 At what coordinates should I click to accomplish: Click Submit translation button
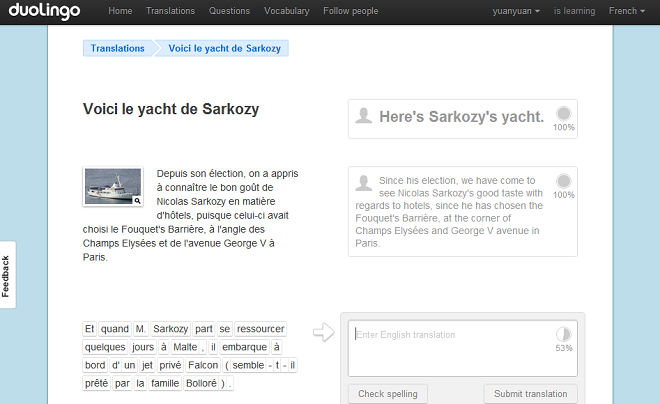(x=530, y=394)
